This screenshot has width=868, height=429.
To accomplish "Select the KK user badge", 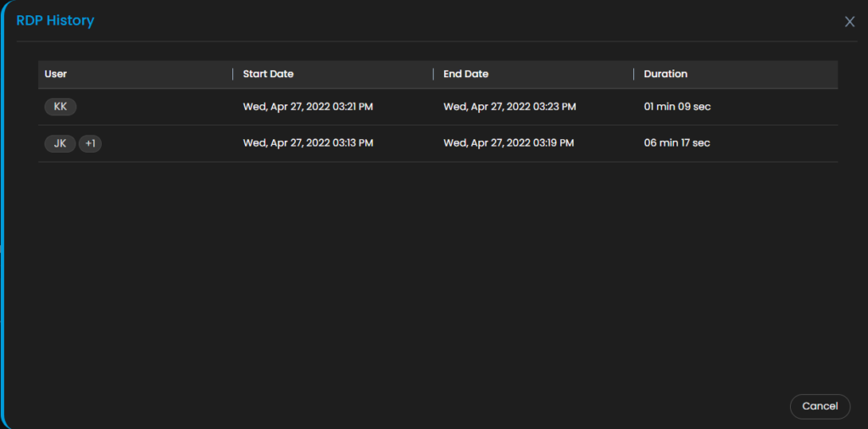I will pos(60,107).
